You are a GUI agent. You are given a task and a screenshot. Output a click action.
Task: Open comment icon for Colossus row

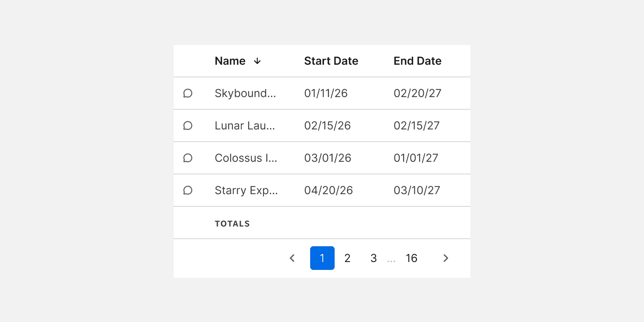click(x=188, y=158)
